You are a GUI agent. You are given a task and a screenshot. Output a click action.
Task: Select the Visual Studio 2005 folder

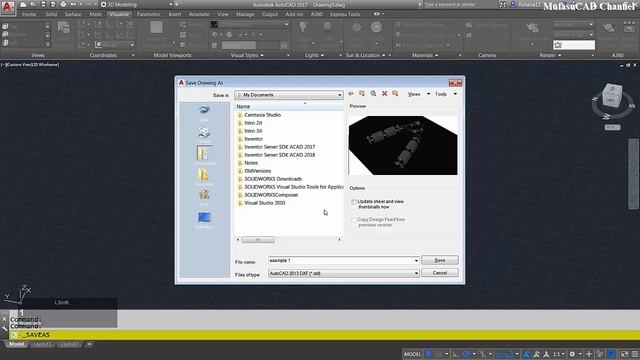point(261,203)
